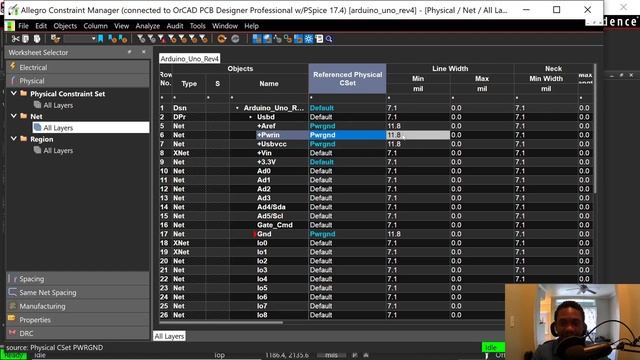Viewport: 640px width, 360px height.
Task: Click the Paste icon in toolbar
Action: pos(37,39)
